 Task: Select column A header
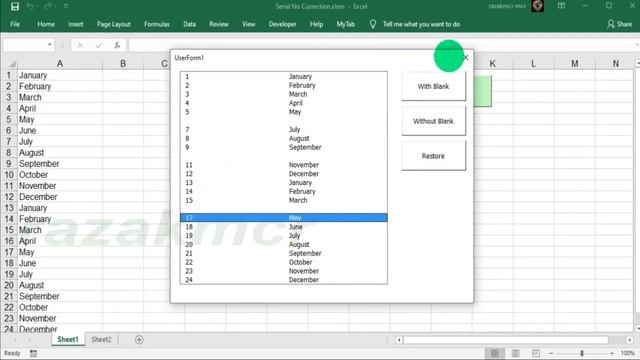[60, 64]
